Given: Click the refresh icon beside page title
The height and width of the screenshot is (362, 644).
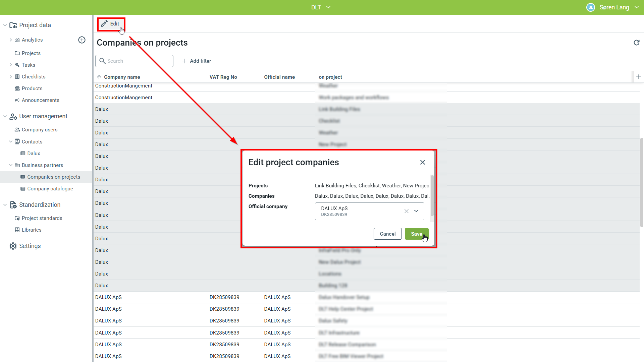Looking at the screenshot, I should (636, 43).
